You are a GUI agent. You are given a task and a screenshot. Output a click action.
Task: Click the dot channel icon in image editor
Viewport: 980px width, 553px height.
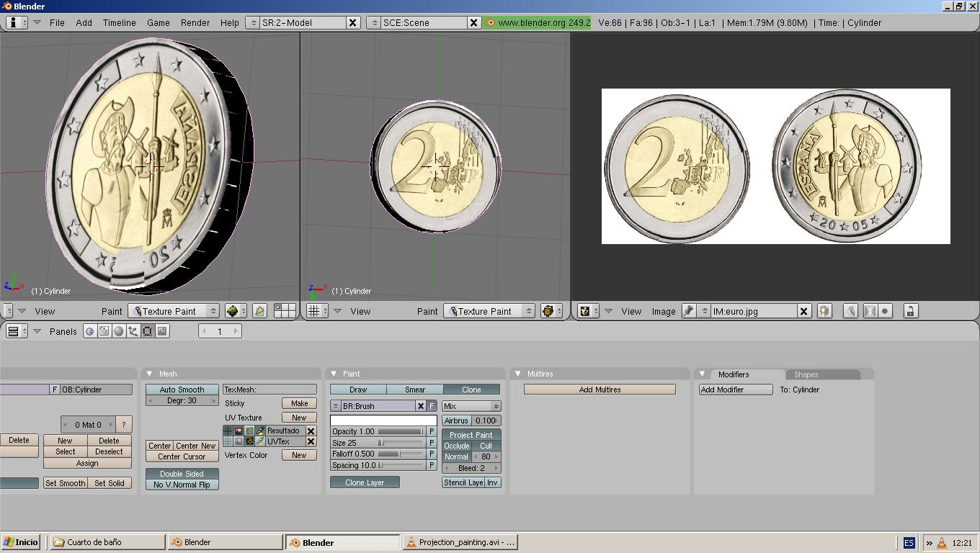click(x=885, y=311)
